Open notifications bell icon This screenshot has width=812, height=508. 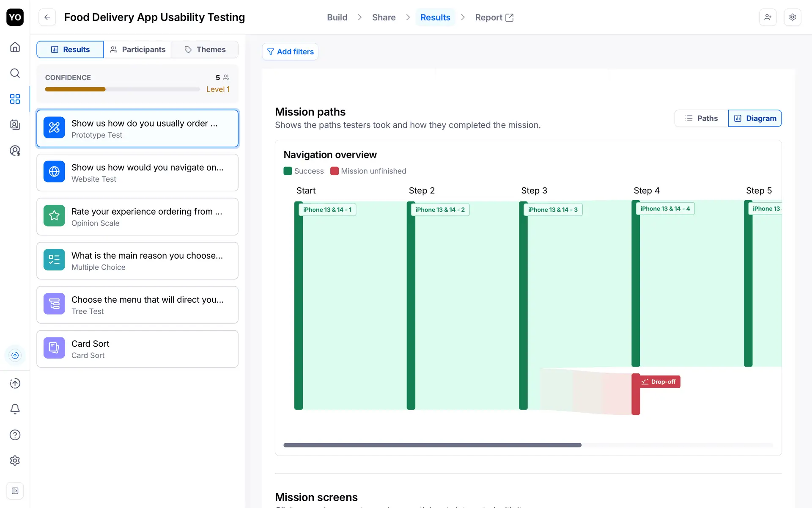tap(15, 409)
